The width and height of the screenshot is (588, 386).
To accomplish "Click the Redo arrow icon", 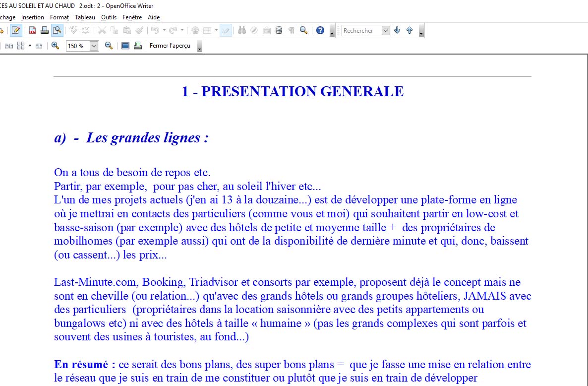I will [173, 30].
